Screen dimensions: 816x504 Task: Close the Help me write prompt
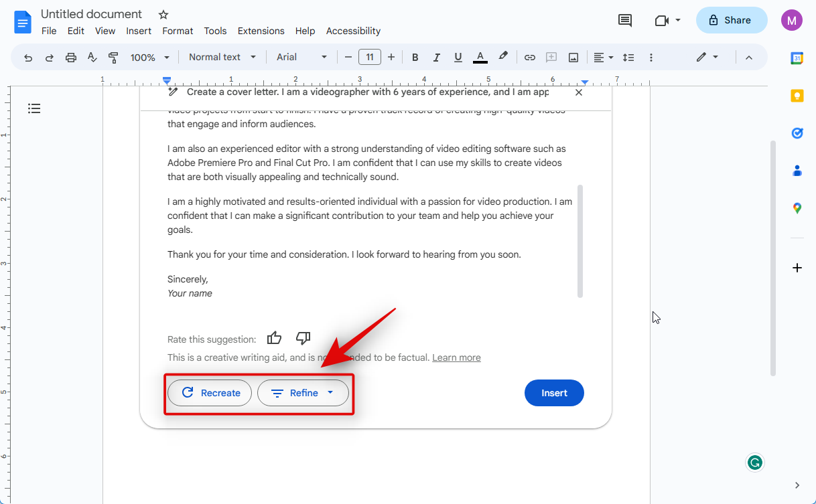[x=579, y=92]
